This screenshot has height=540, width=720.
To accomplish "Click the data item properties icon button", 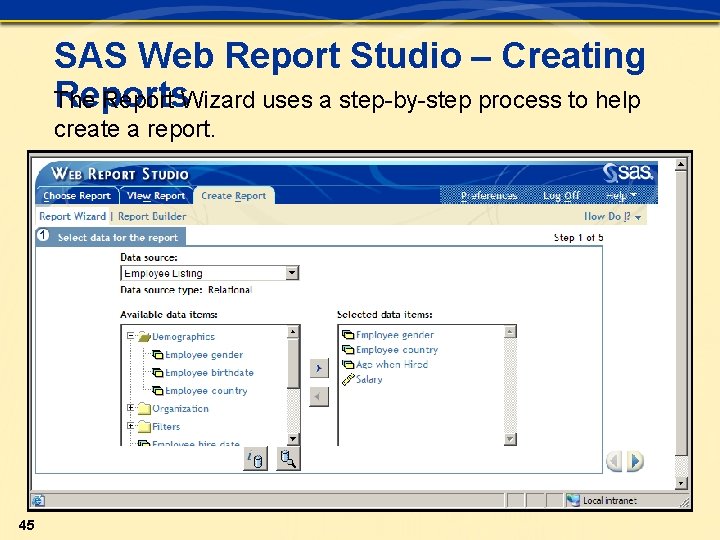I will click(255, 458).
